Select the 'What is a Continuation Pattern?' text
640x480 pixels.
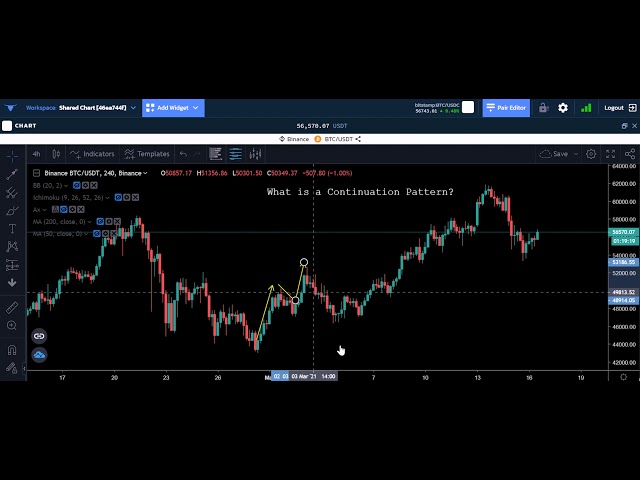[360, 192]
